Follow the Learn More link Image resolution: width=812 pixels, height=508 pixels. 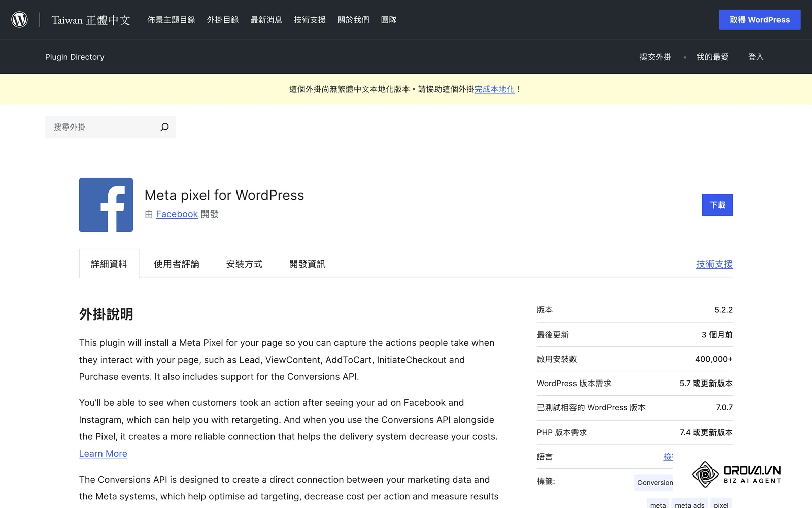point(103,454)
